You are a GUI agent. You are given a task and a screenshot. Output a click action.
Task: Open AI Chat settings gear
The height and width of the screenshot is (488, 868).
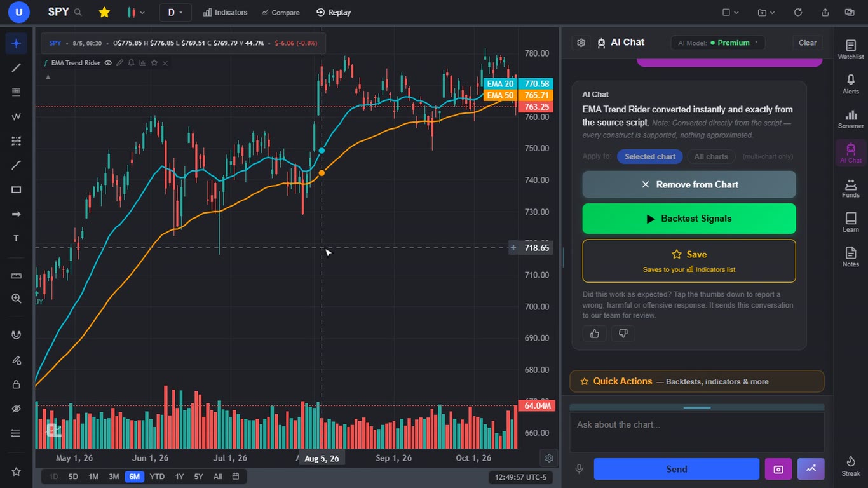(x=581, y=43)
